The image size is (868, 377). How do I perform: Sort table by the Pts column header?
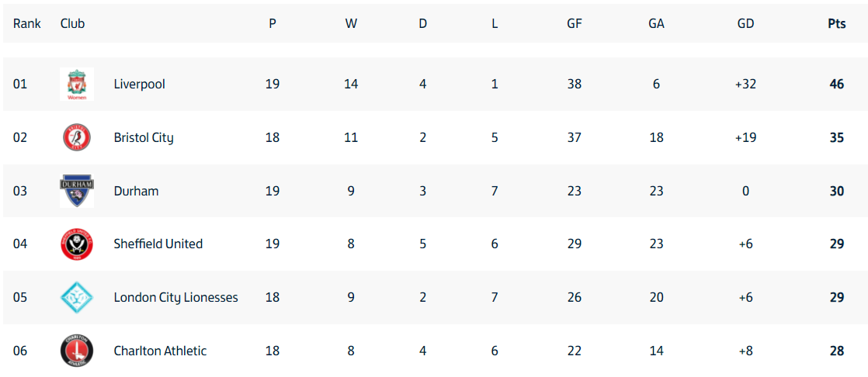coord(837,24)
